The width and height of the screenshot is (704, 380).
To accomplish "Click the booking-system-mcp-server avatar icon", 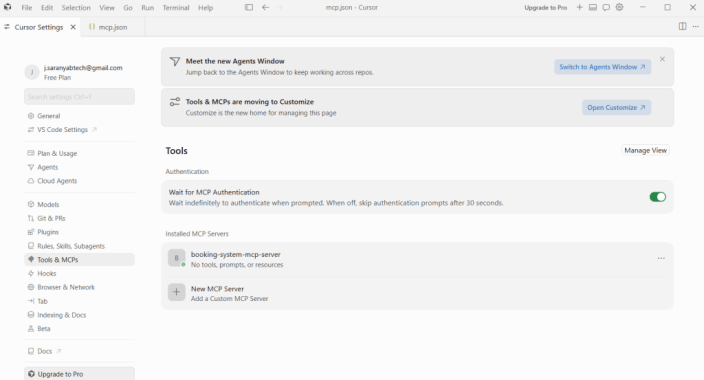I will pyautogui.click(x=176, y=258).
